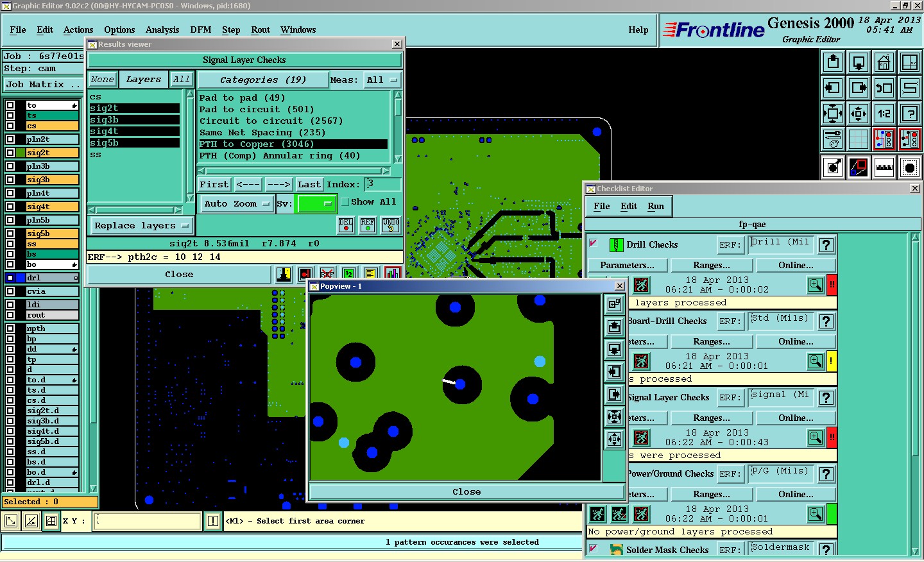Open the Auto Zoom dropdown

click(237, 203)
